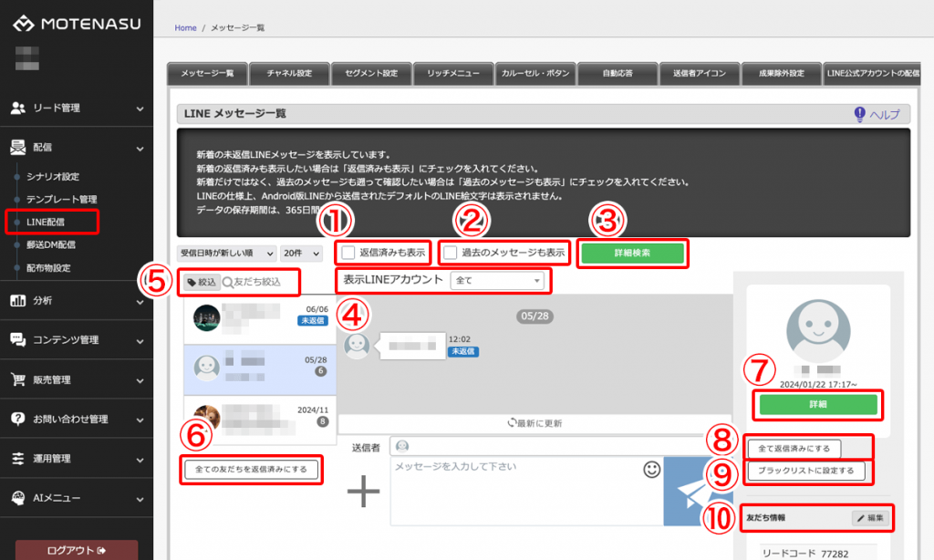Click the Help lightbulb icon
The height and width of the screenshot is (560, 934).
(859, 114)
